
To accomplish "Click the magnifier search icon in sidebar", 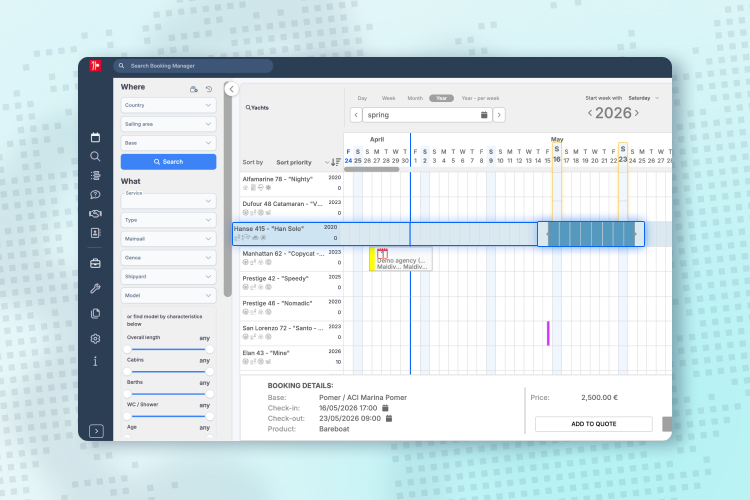I will 95,156.
